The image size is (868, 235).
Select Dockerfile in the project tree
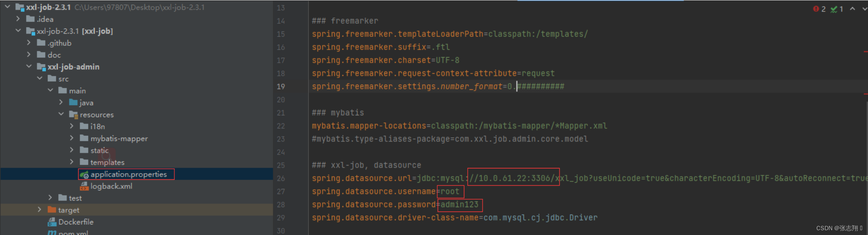pos(76,222)
